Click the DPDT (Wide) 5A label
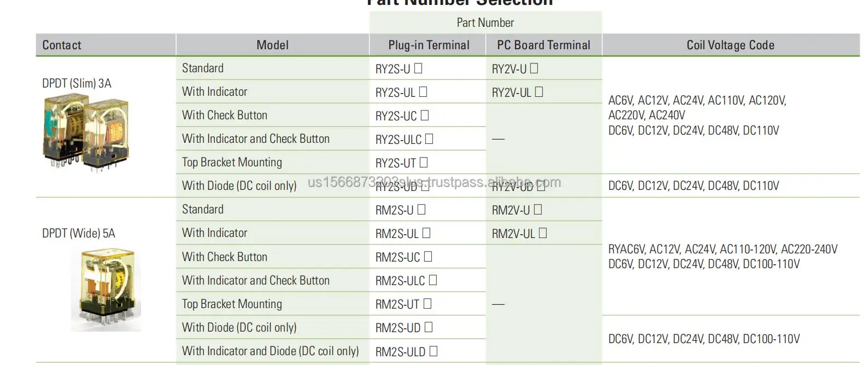Image resolution: width=868 pixels, height=365 pixels. coord(79,234)
